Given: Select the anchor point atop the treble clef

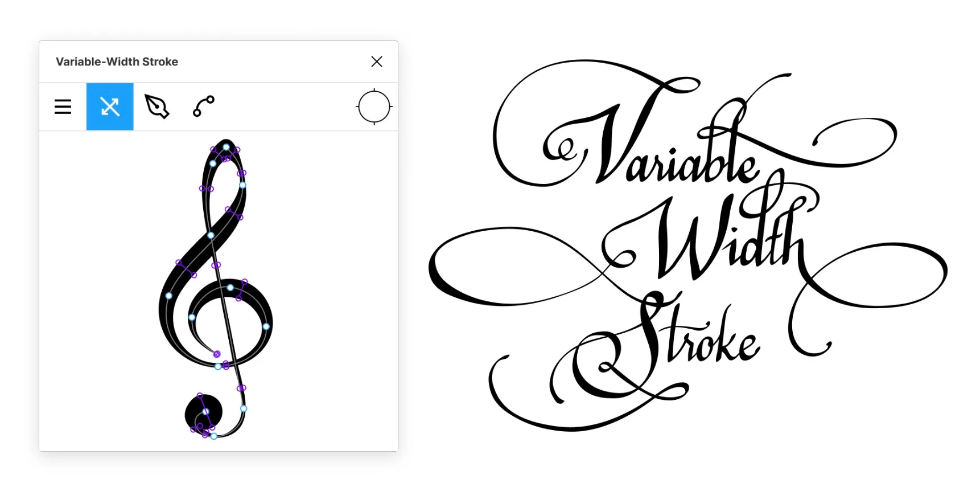Looking at the screenshot, I should pyautogui.click(x=226, y=147).
